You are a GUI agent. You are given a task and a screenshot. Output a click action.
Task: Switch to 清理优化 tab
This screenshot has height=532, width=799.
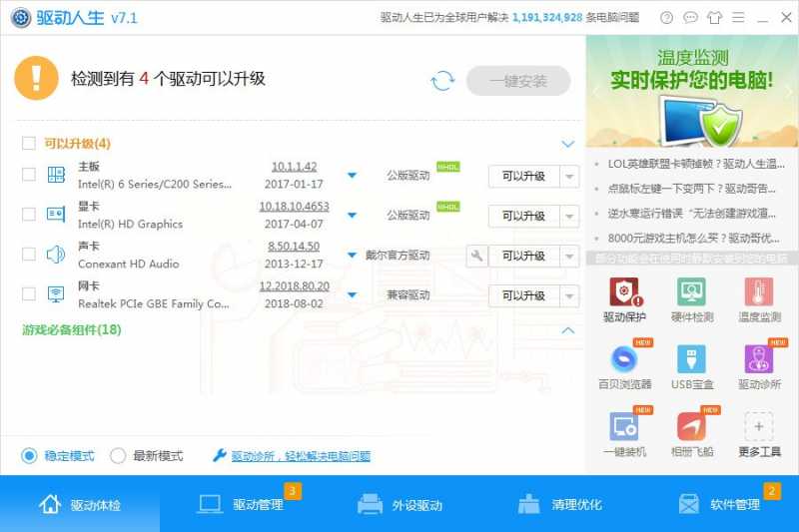[x=559, y=504]
